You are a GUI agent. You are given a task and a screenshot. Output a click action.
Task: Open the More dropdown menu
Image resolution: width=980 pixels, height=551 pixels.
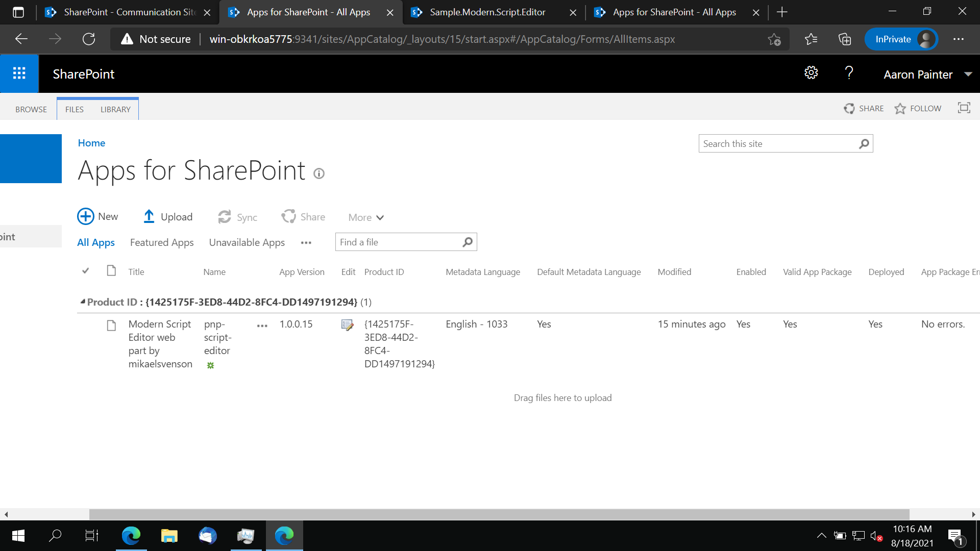pyautogui.click(x=365, y=217)
